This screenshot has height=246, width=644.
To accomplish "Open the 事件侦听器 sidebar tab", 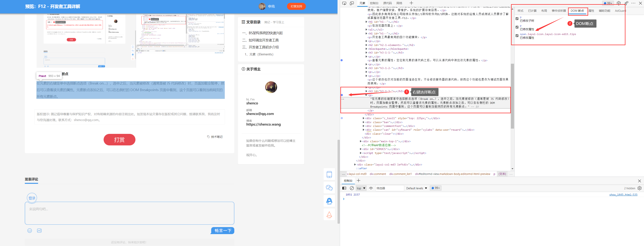I will (x=559, y=11).
